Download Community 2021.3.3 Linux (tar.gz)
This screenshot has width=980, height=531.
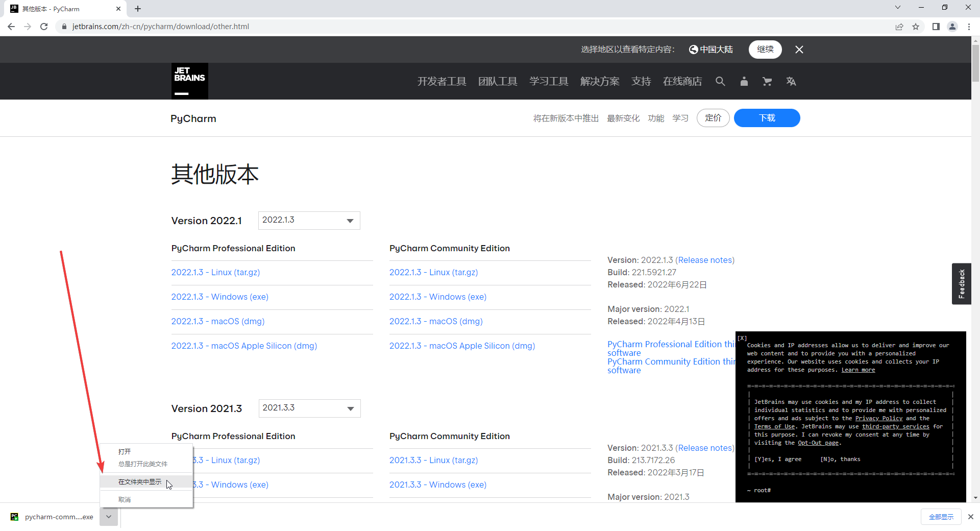[x=434, y=460]
